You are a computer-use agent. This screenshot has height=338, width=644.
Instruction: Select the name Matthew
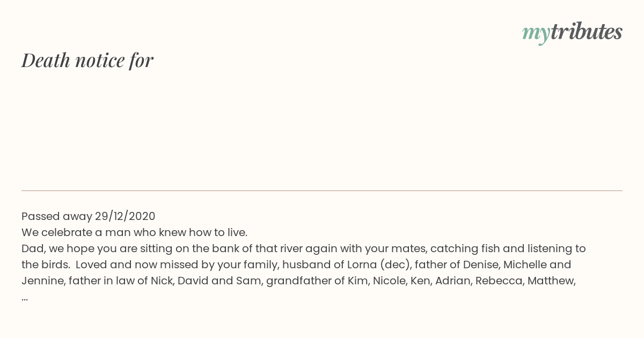pyautogui.click(x=551, y=281)
